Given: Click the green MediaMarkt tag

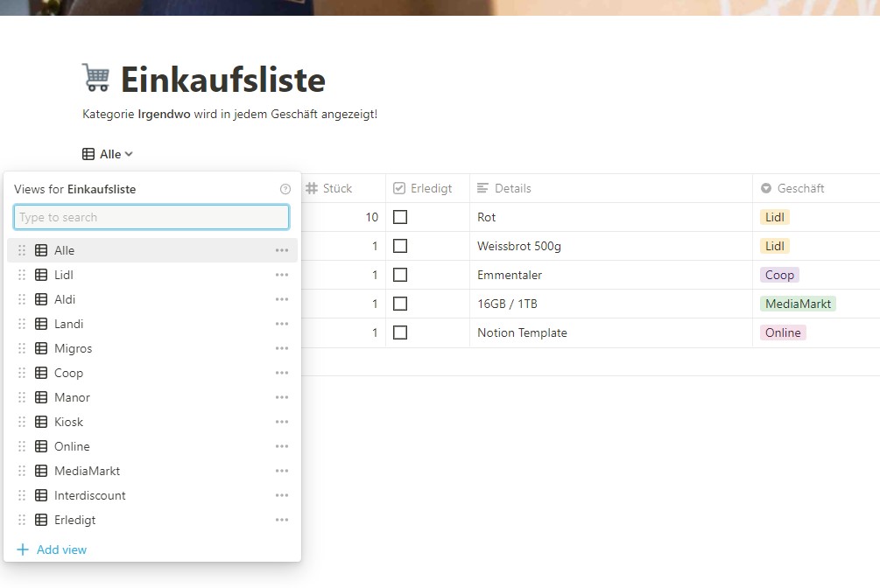Looking at the screenshot, I should coord(799,304).
